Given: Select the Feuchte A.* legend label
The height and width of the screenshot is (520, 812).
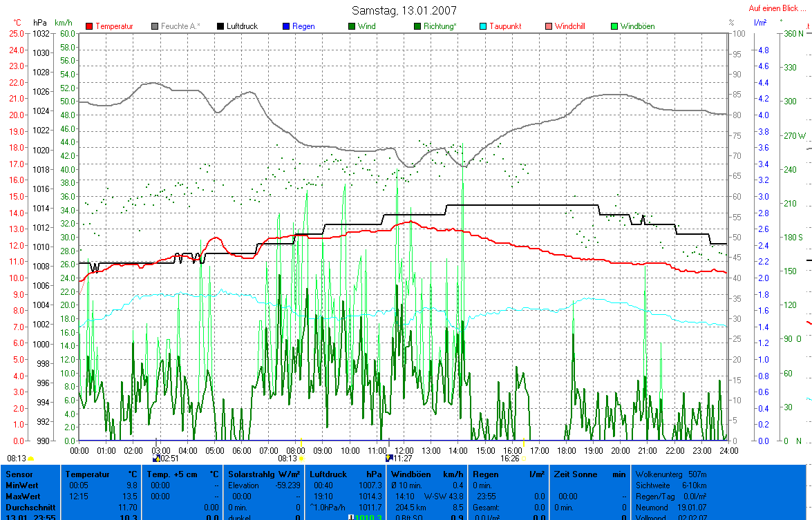Looking at the screenshot, I should (180, 26).
